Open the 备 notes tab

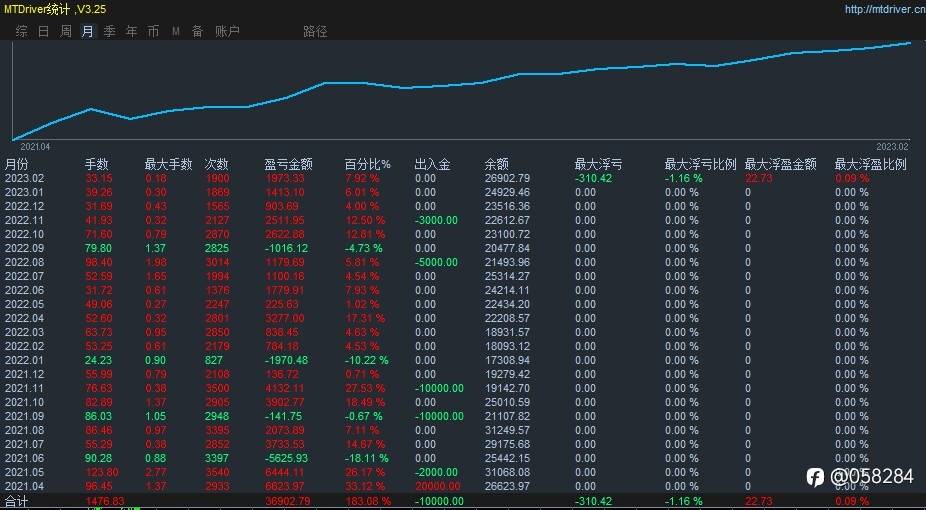(x=197, y=31)
